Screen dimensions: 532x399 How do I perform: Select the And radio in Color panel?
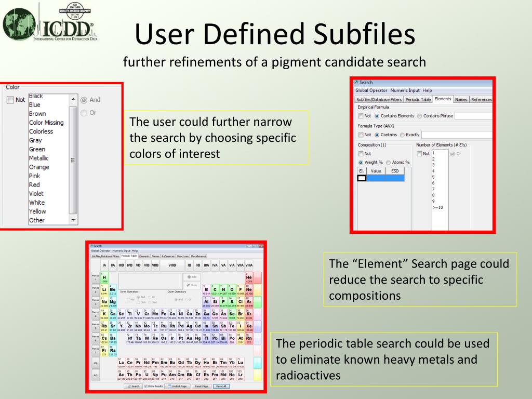(84, 100)
